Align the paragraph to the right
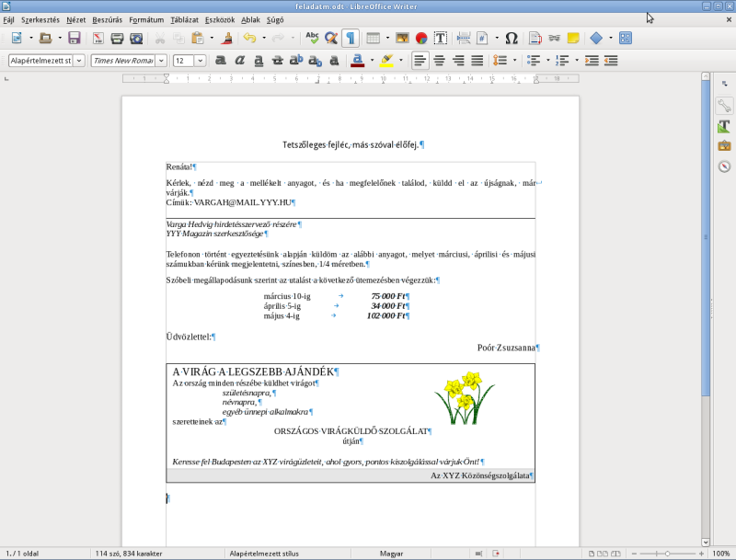 (458, 61)
